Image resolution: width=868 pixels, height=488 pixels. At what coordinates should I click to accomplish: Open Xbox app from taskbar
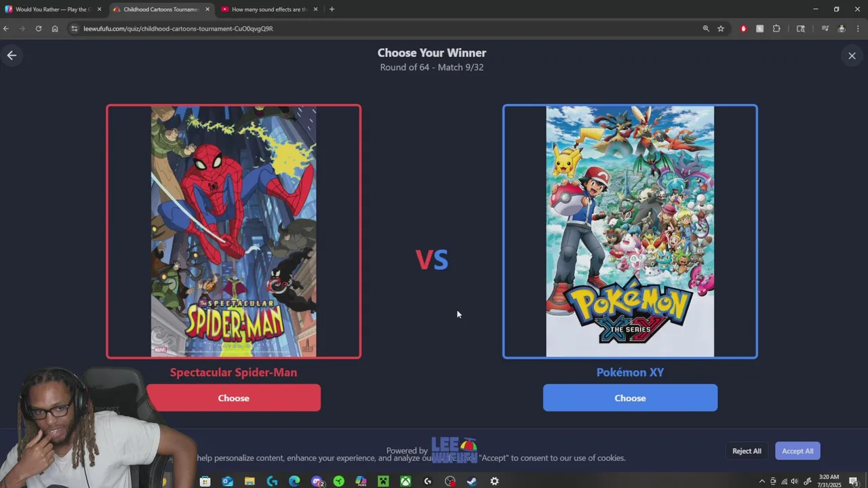coord(406,481)
